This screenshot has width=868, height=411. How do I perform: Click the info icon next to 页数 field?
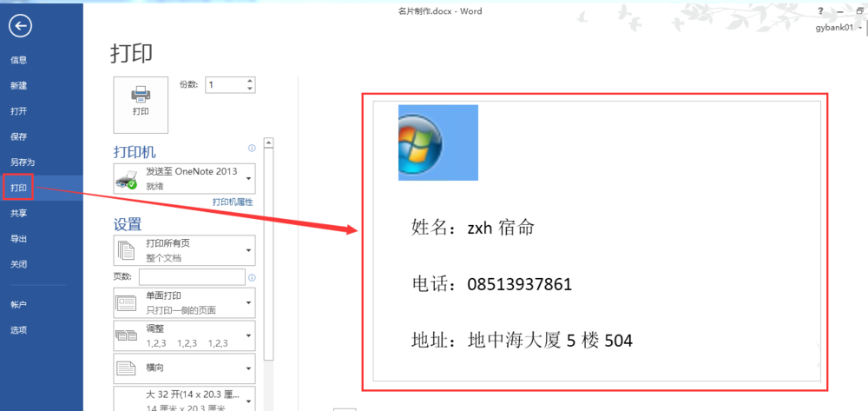click(252, 277)
